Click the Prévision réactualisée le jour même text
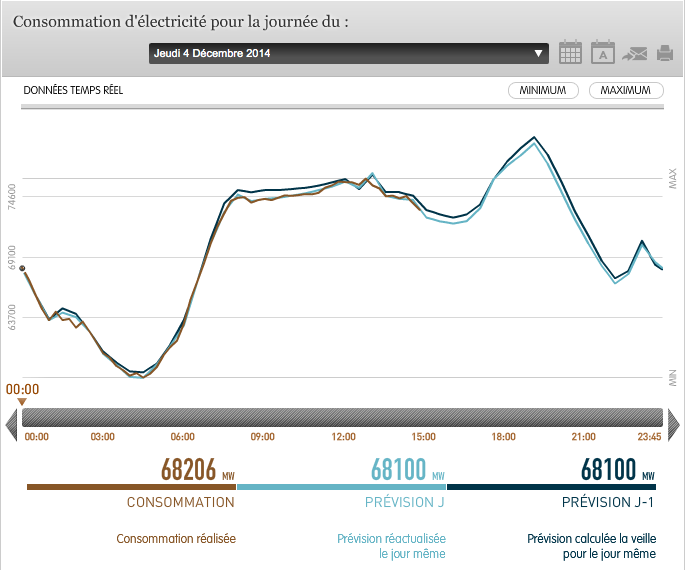Screen dimensions: 685x570 tap(391, 545)
